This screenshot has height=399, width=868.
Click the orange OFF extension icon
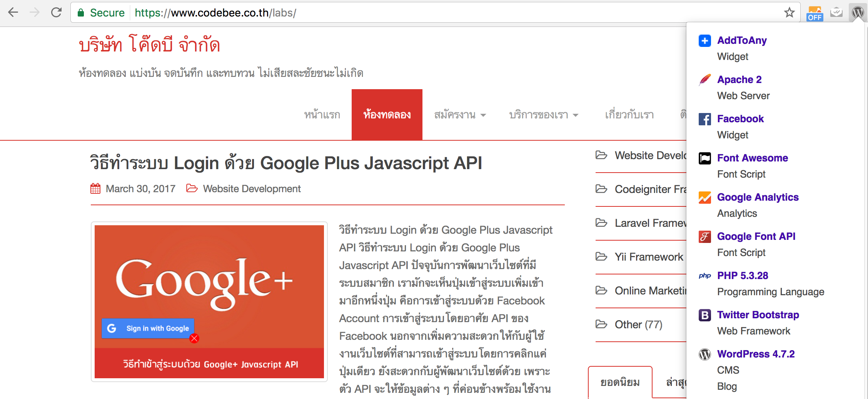coord(815,13)
